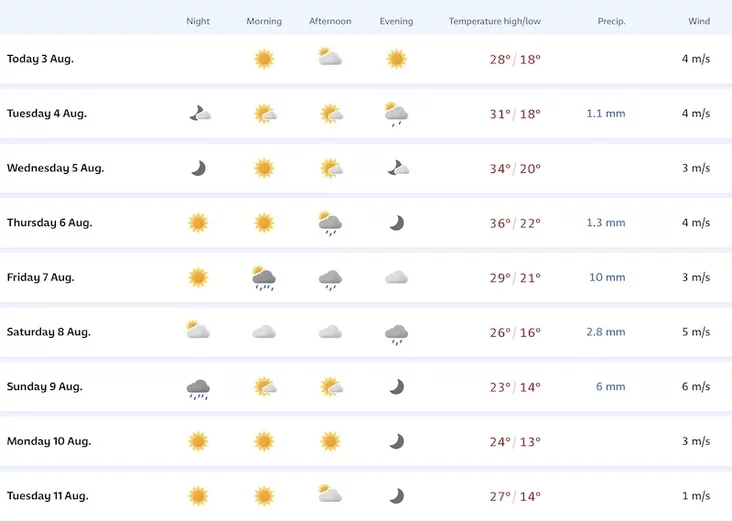Click Sunday 9 Aug. night rain icon
Image resolution: width=732 pixels, height=521 pixels.
tap(198, 389)
